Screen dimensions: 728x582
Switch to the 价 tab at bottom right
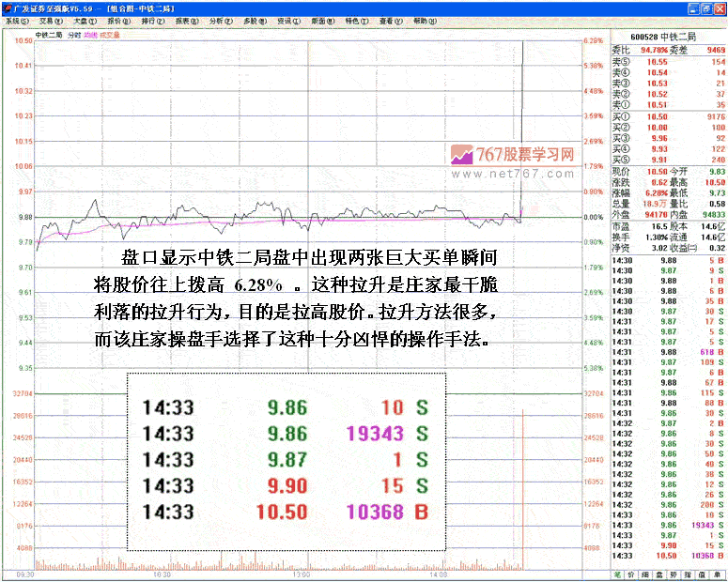(x=630, y=572)
